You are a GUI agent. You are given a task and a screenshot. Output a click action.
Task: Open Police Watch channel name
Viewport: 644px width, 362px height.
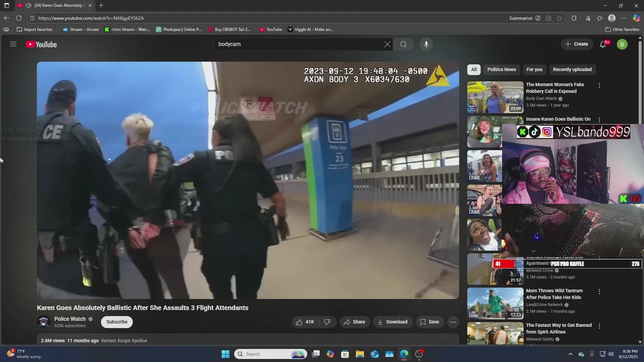click(70, 319)
